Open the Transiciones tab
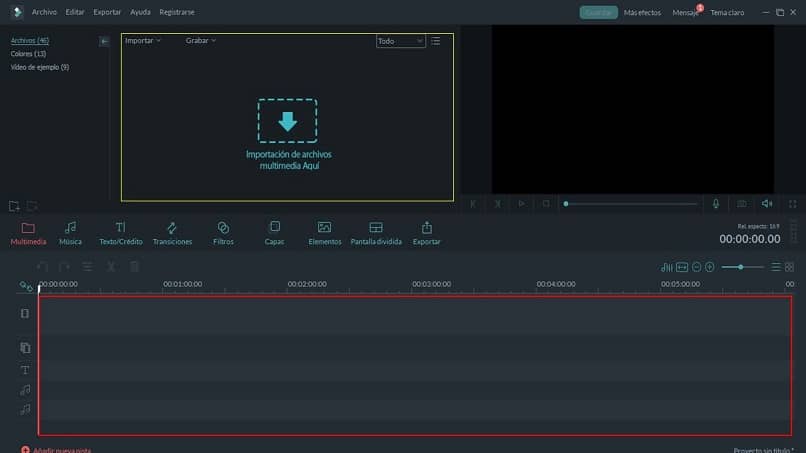 pos(172,233)
